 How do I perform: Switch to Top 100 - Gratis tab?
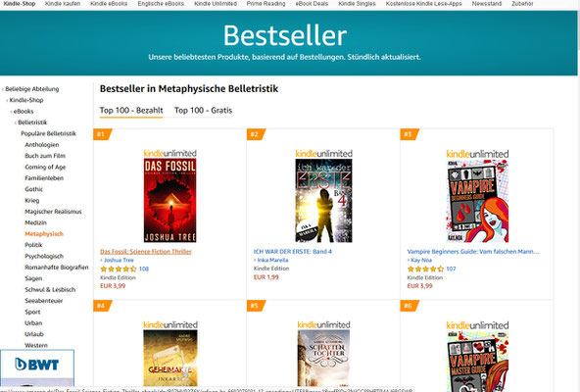click(203, 111)
